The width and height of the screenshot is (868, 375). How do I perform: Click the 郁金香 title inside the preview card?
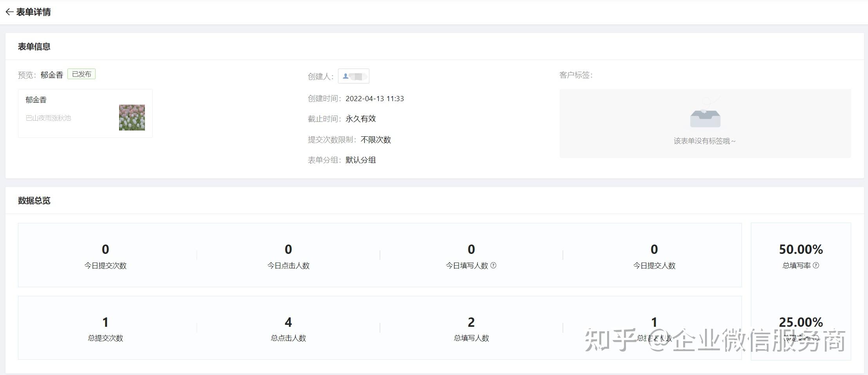click(36, 100)
